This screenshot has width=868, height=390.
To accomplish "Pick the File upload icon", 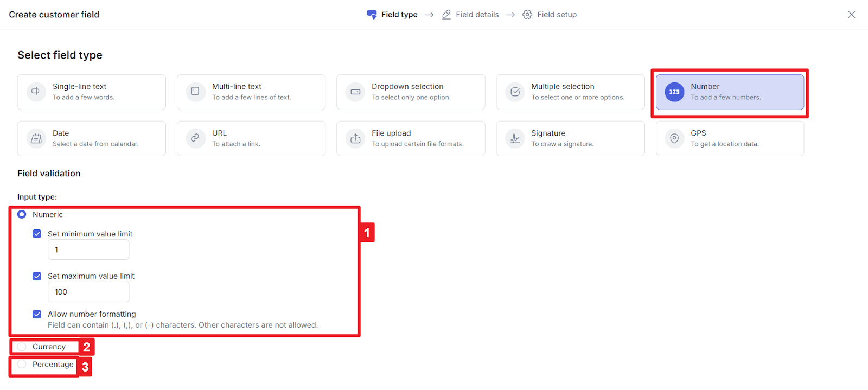I will click(355, 138).
